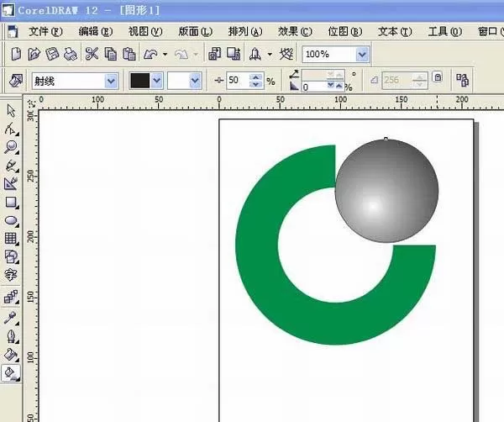The height and width of the screenshot is (422, 504).
Task: Select the Fill bucket tool
Action: (11, 355)
